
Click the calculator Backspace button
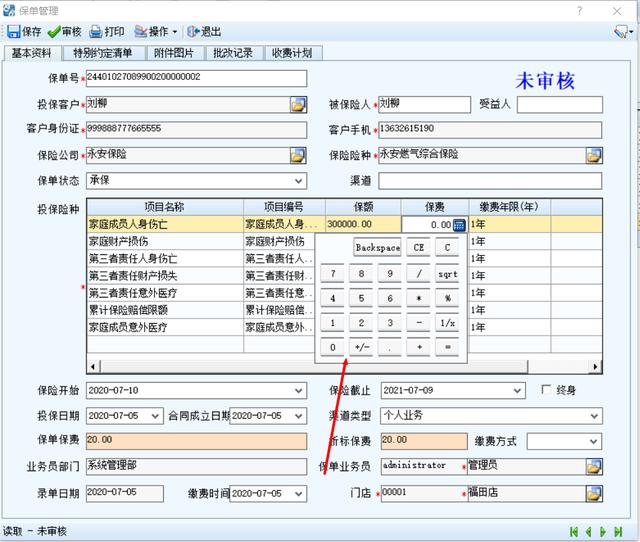point(378,248)
